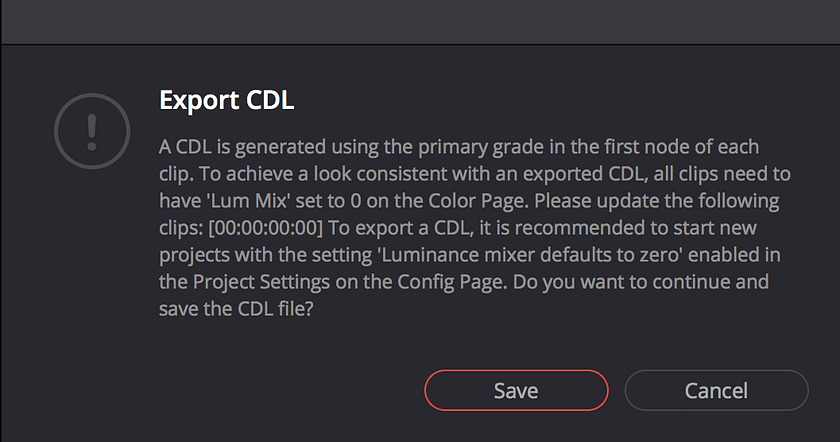The image size is (840, 442).
Task: Cancel the CDL export
Action: pyautogui.click(x=716, y=391)
